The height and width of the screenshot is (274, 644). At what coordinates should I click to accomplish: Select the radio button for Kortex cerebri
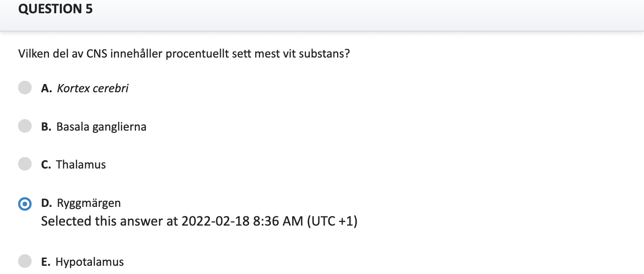tap(25, 88)
